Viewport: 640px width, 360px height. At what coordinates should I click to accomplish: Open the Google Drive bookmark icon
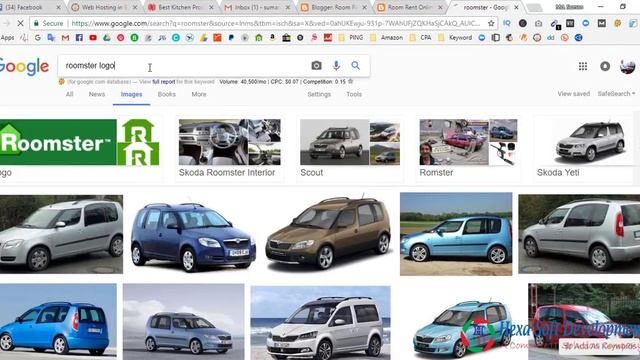[107, 38]
